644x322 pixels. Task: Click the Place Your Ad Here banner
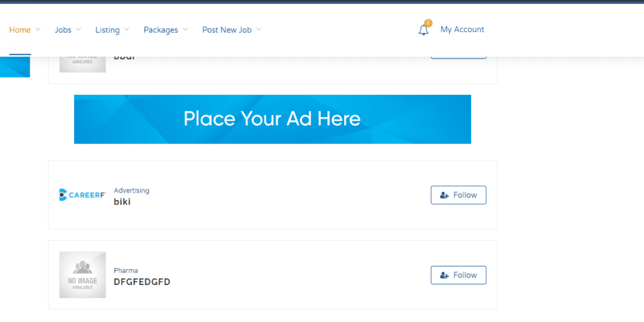point(272,119)
